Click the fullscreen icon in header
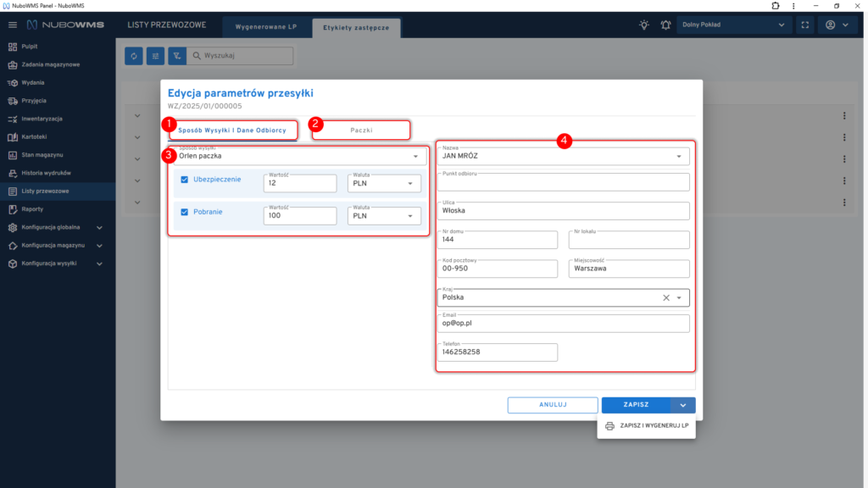Viewport: 868px width, 488px height. tap(804, 25)
